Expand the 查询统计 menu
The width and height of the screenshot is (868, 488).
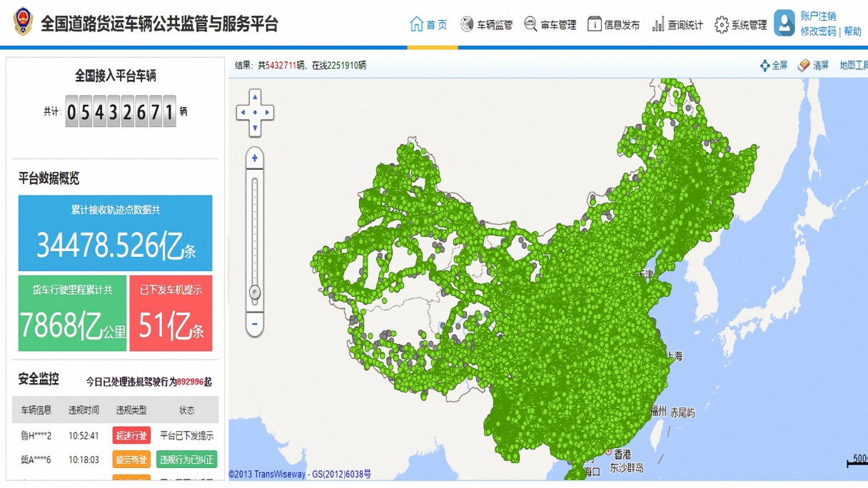pyautogui.click(x=677, y=24)
